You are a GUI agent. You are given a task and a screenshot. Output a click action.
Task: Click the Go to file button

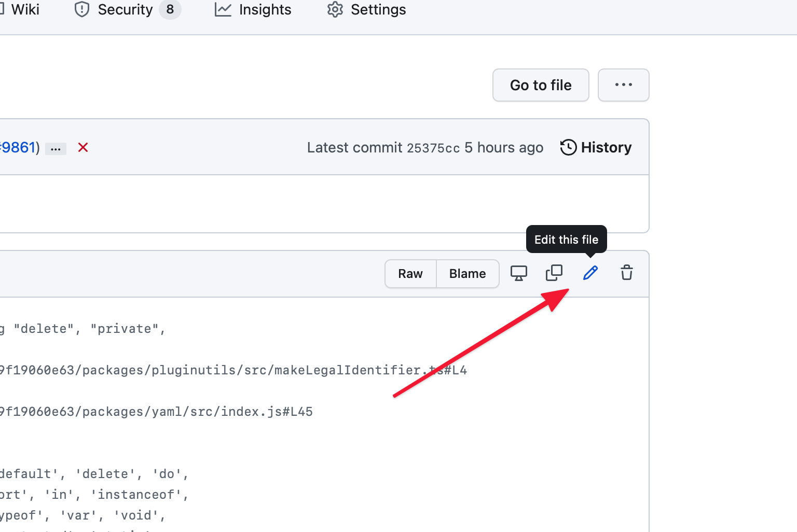click(x=541, y=85)
